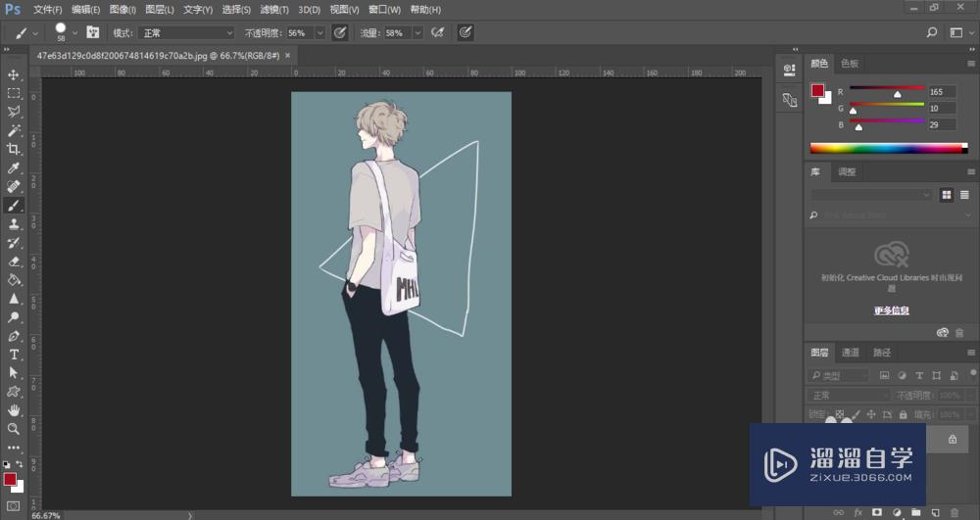Screen dimensions: 980x520
Task: Choose the Clone Stamp tool
Action: click(14, 224)
